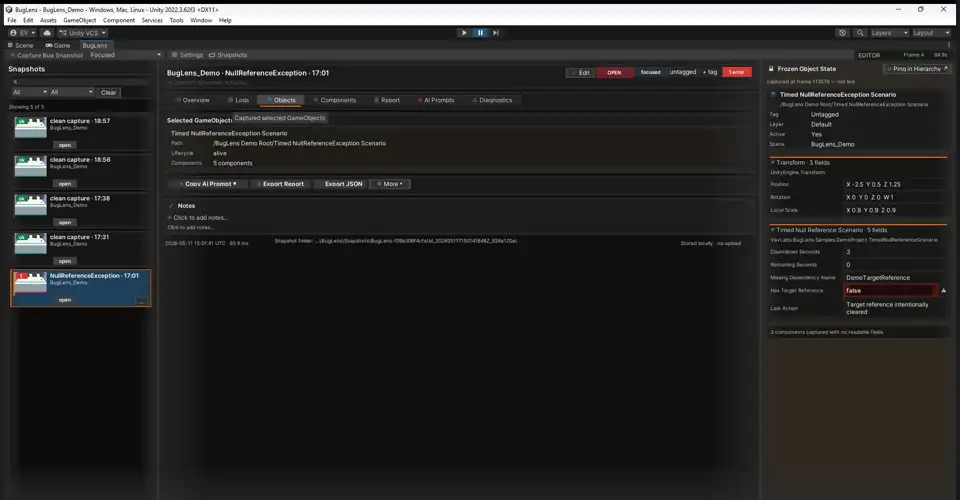Collapse the Transform 3 fields section
This screenshot has height=500, width=960.
point(773,163)
